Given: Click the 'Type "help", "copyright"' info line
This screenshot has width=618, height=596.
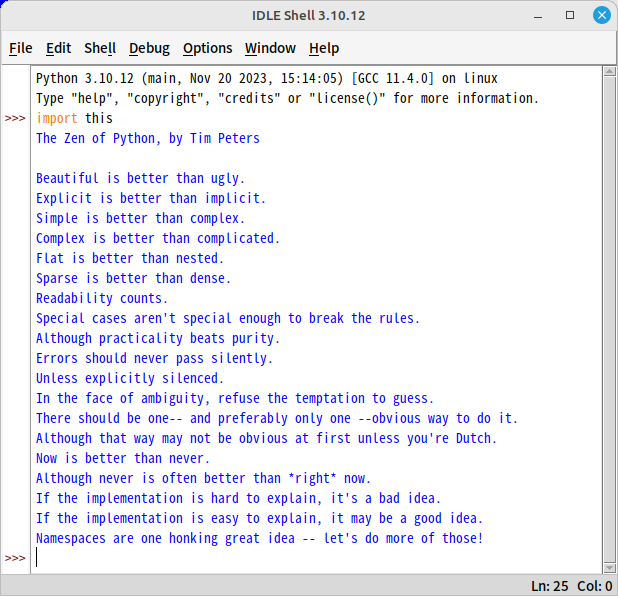Looking at the screenshot, I should [287, 98].
